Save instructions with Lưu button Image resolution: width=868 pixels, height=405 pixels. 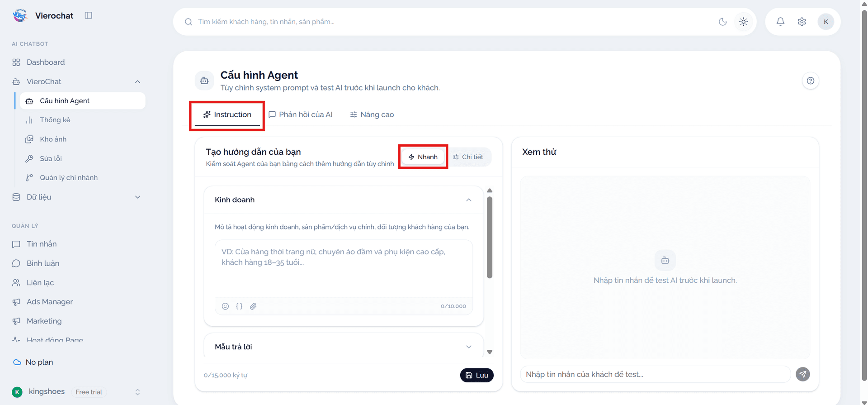pyautogui.click(x=477, y=375)
